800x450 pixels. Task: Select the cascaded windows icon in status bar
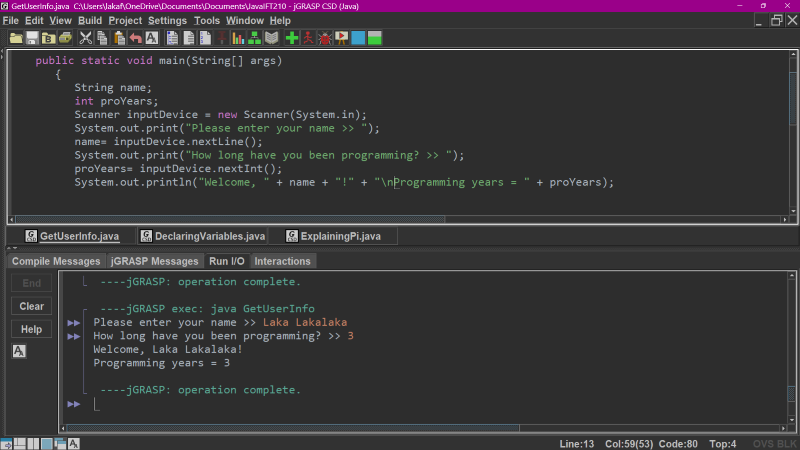[x=60, y=444]
